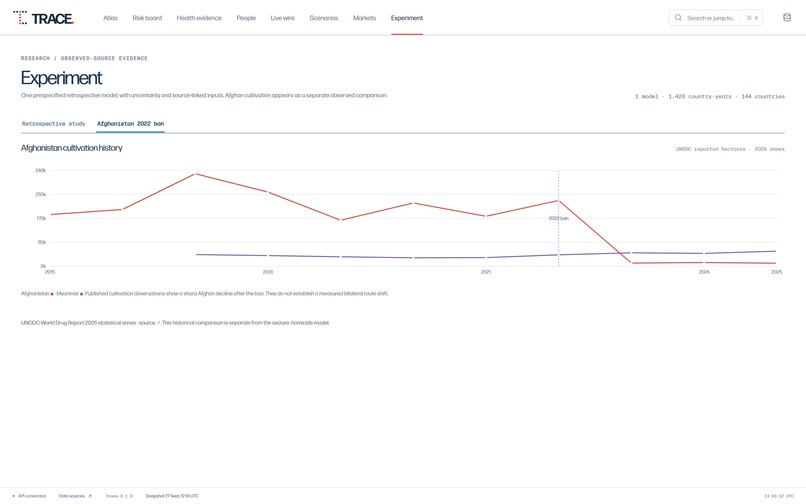806x504 pixels.
Task: Open the database icon in top bar
Action: tap(786, 17)
